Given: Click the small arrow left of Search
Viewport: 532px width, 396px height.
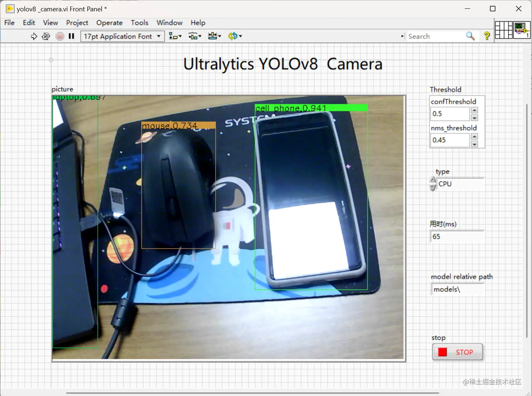Looking at the screenshot, I should (x=403, y=36).
